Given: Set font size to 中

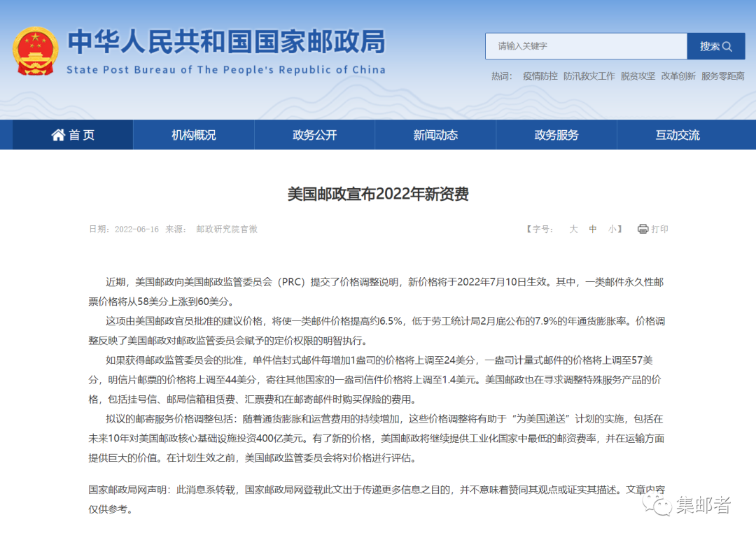Looking at the screenshot, I should pos(593,229).
